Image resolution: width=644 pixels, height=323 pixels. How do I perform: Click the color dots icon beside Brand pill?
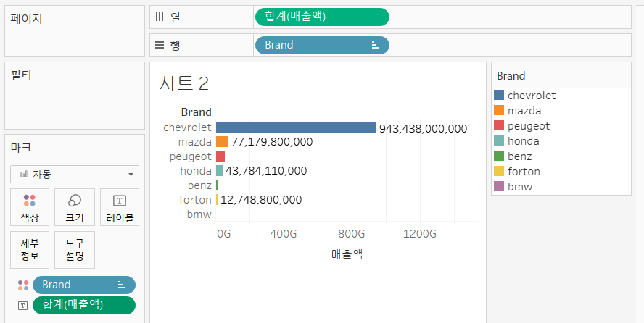pos(23,285)
